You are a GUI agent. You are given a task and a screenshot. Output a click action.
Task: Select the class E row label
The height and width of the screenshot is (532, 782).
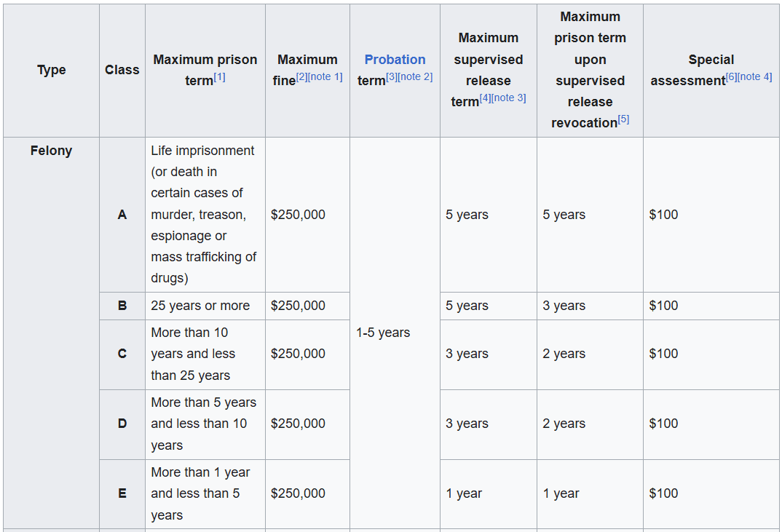point(122,494)
